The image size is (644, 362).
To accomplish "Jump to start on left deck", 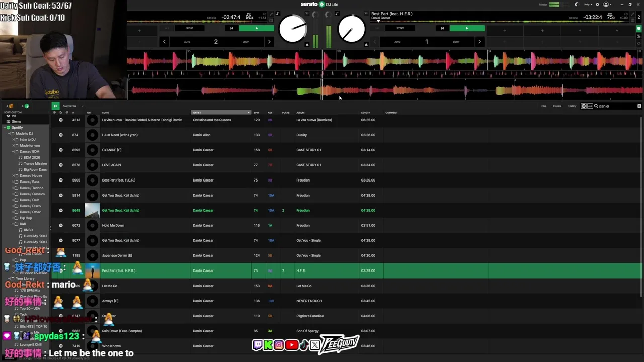I will coord(231,28).
